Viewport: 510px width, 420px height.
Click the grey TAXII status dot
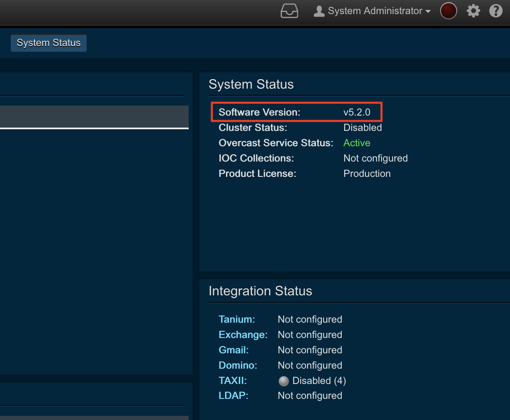[x=284, y=381]
